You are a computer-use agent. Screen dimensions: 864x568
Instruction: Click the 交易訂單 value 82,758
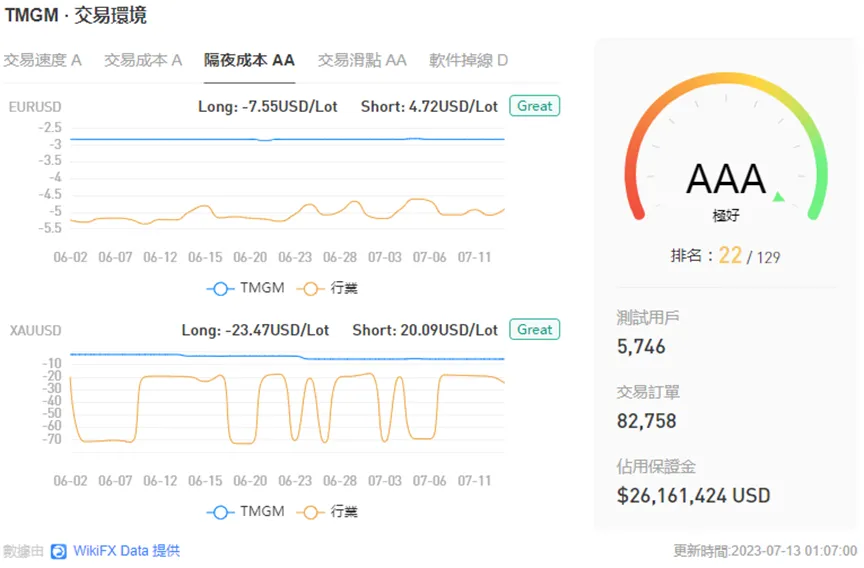tap(646, 421)
